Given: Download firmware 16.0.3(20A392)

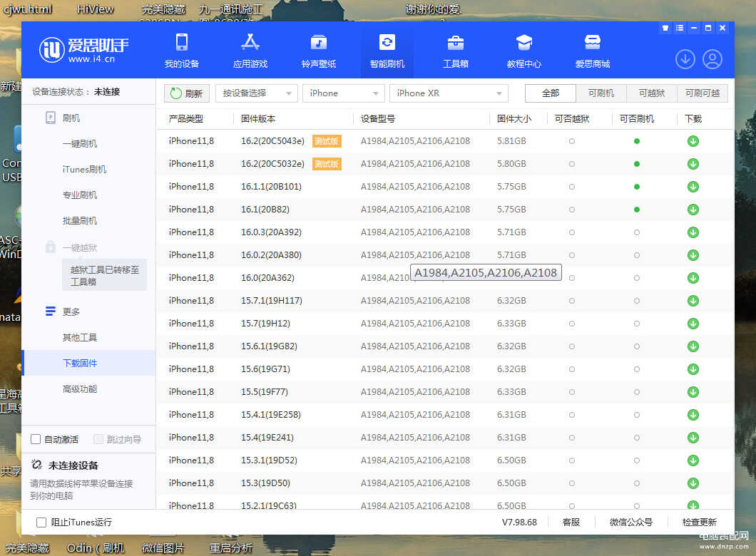Looking at the screenshot, I should coord(693,232).
